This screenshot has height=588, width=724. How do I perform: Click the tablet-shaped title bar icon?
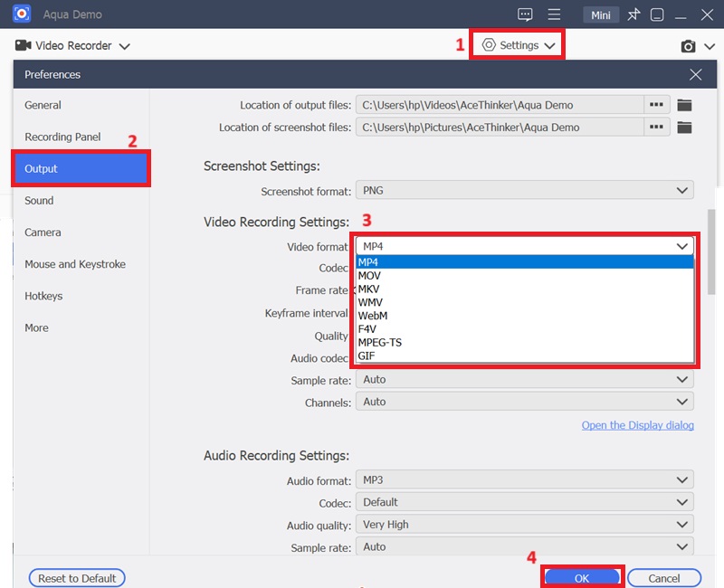(x=657, y=14)
